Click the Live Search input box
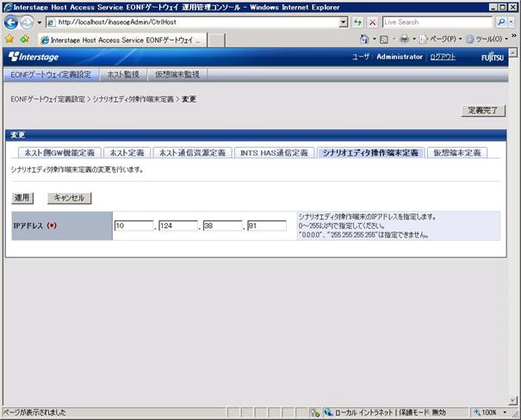The width and height of the screenshot is (521, 420). [x=437, y=22]
